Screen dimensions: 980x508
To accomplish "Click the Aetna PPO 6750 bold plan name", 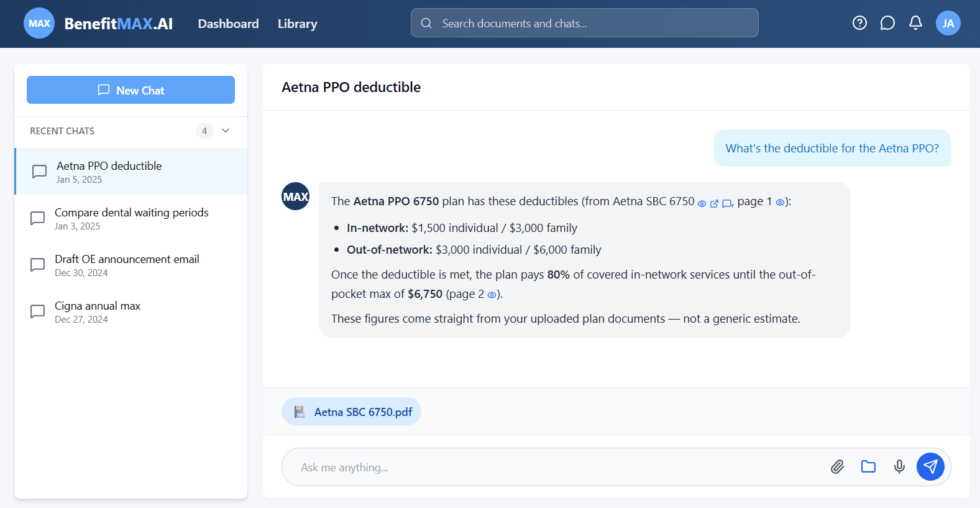I will pos(396,201).
